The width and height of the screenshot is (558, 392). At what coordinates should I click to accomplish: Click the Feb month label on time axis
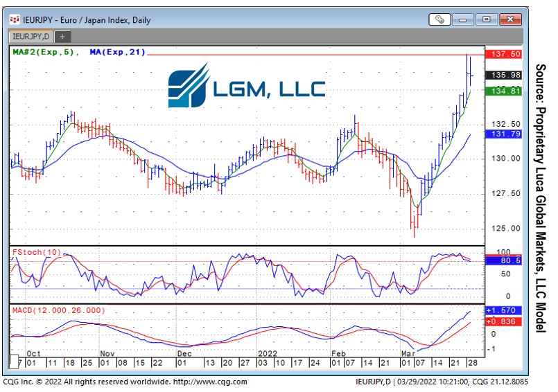(x=338, y=354)
